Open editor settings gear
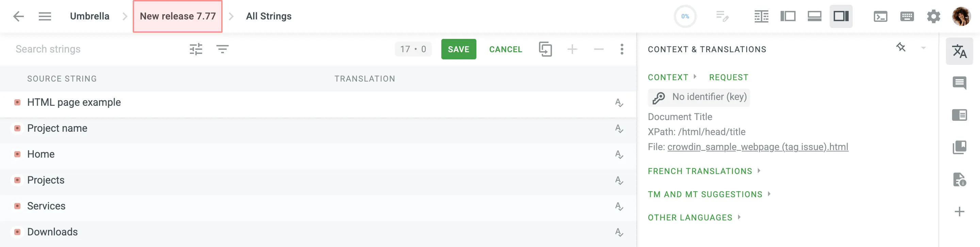Screen dimensions: 980x247 pyautogui.click(x=933, y=16)
